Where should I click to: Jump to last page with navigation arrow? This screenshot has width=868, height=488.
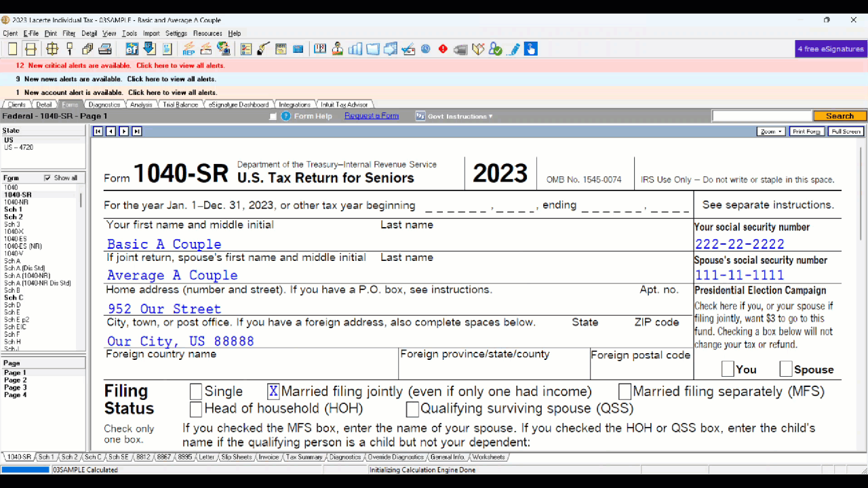(137, 131)
